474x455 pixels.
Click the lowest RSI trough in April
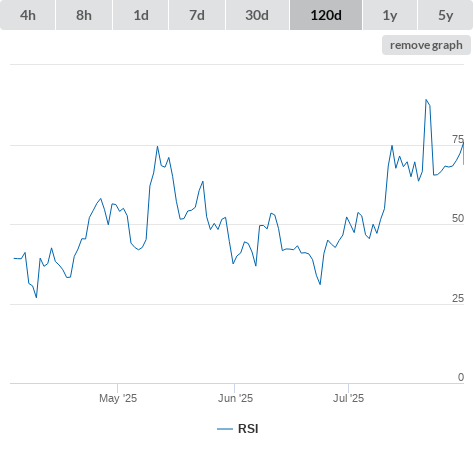pos(36,297)
